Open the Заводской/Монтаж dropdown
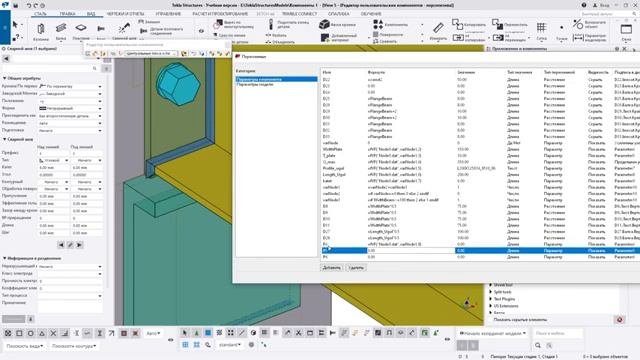 [70, 94]
